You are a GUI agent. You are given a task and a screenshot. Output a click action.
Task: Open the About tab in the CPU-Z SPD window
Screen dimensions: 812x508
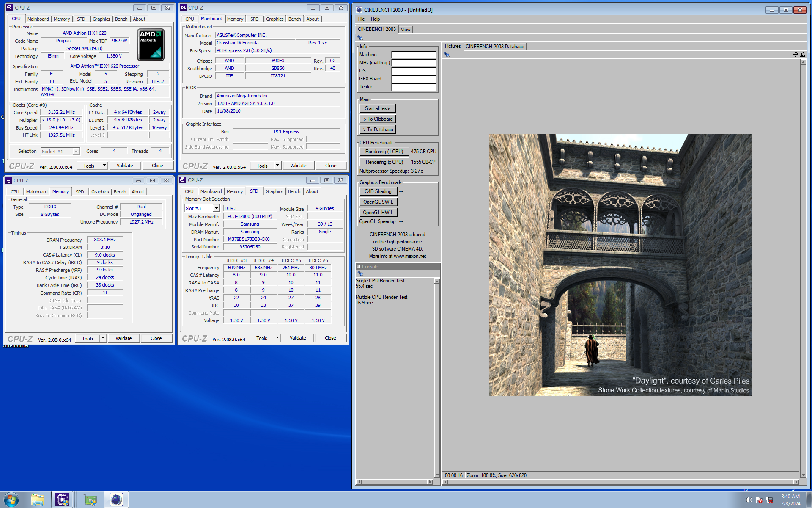tap(312, 191)
